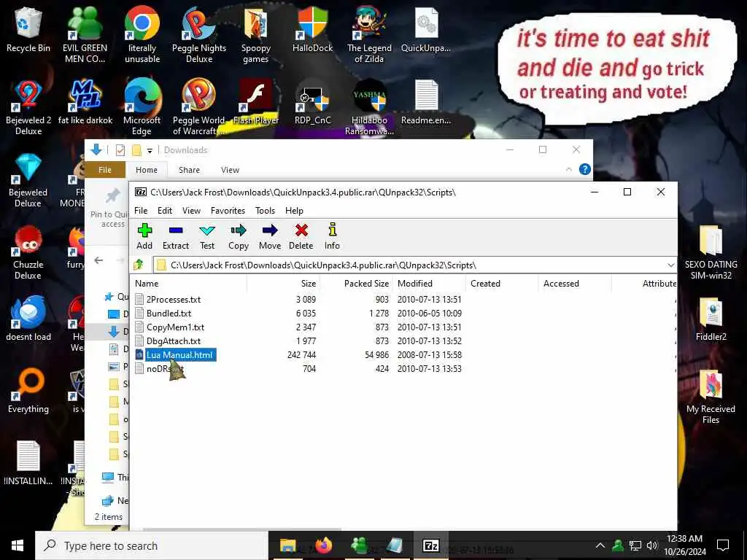Click the taskbar search box
The width and height of the screenshot is (747, 560).
(x=152, y=545)
